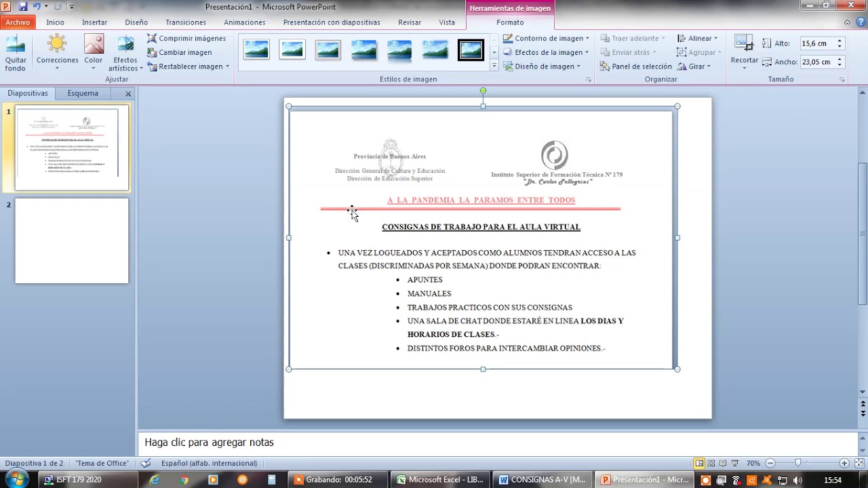Click Cambiar imagen

coord(180,52)
